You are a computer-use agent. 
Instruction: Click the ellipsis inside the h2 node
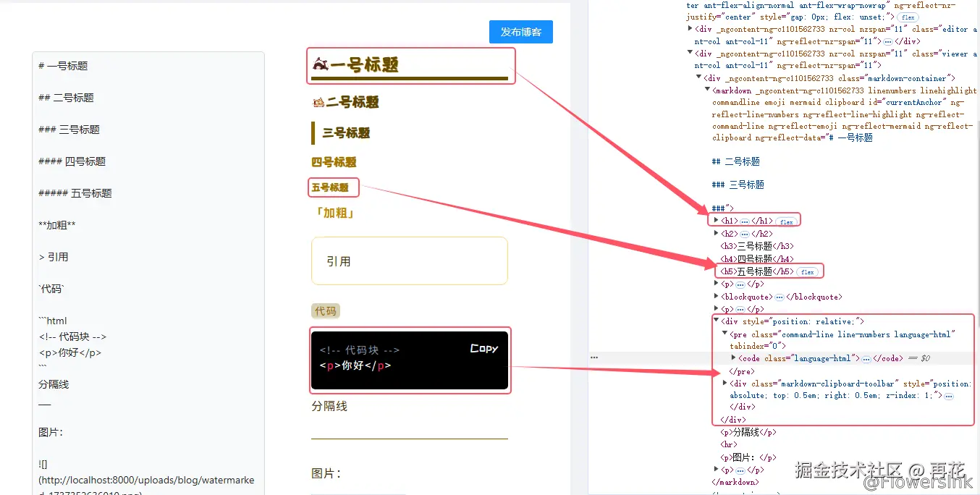[x=744, y=234]
